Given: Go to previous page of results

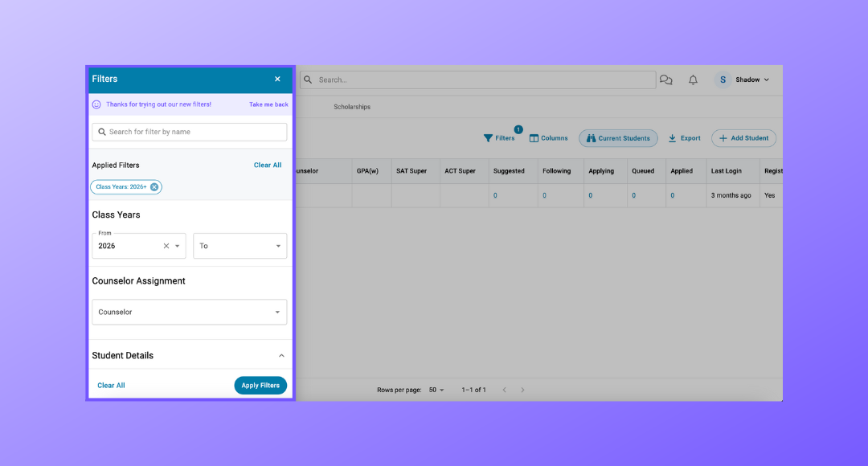Looking at the screenshot, I should [504, 390].
